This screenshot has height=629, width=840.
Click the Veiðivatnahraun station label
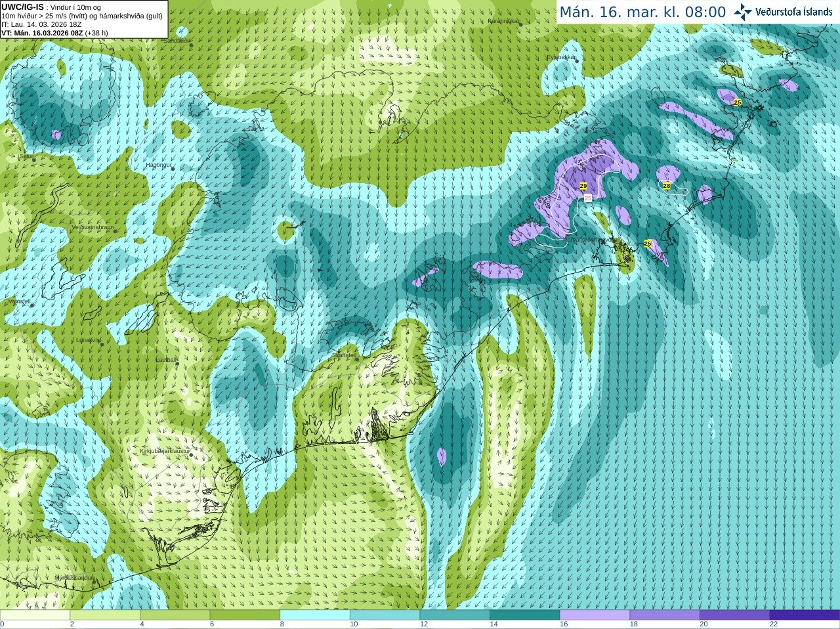(x=93, y=227)
